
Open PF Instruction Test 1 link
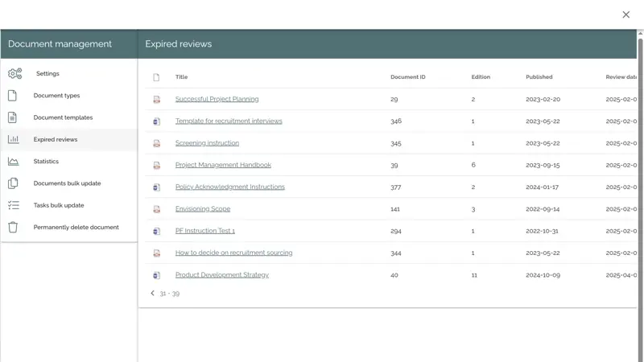coord(205,231)
